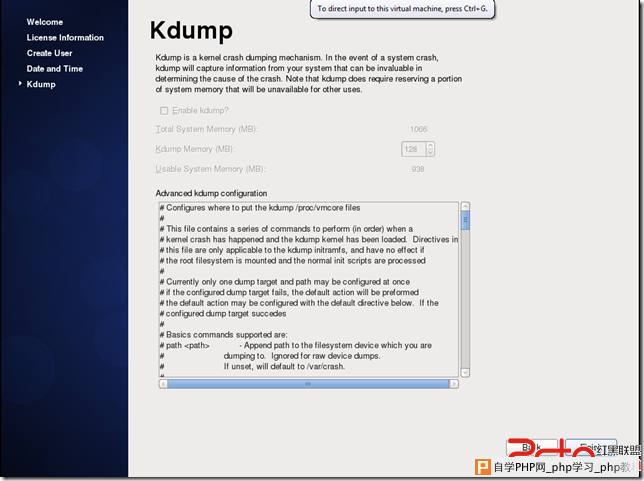Select Welcome step in sidebar
This screenshot has height=481, width=644.
click(45, 22)
